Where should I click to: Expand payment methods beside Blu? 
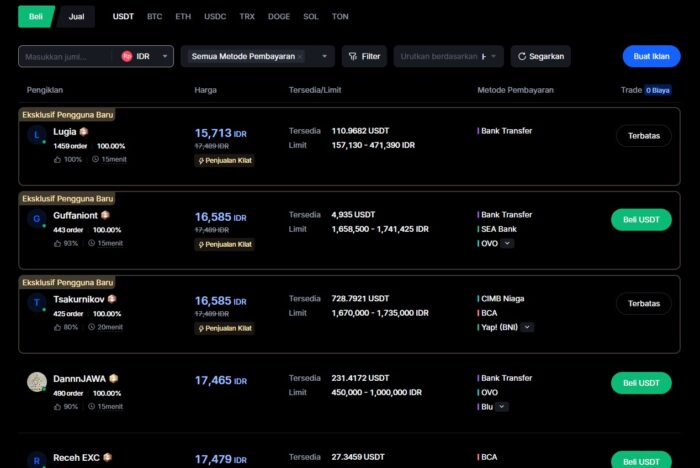click(x=502, y=407)
